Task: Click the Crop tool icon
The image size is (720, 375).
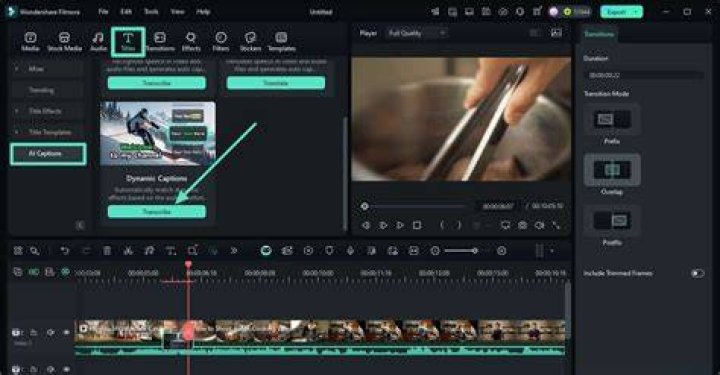Action: [192, 251]
